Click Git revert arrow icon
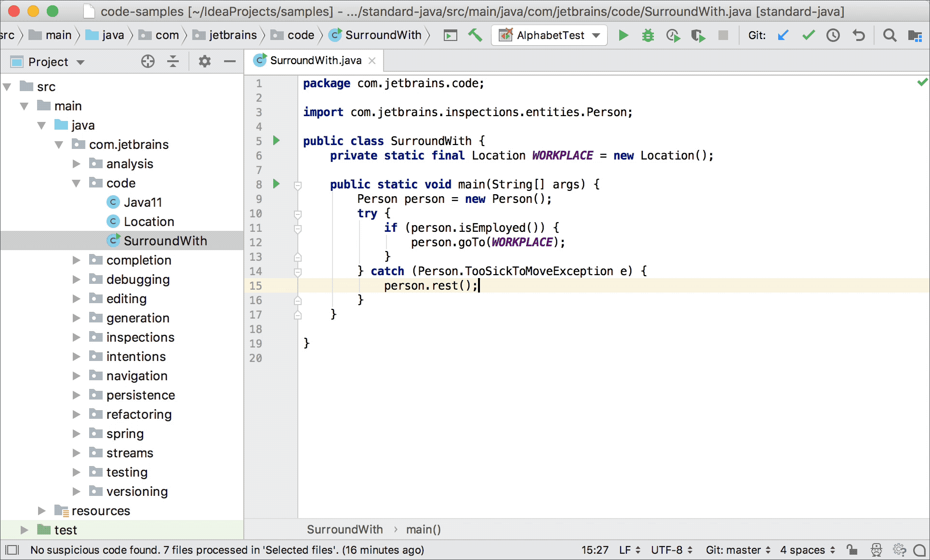Viewport: 930px width, 560px height. 858,35
